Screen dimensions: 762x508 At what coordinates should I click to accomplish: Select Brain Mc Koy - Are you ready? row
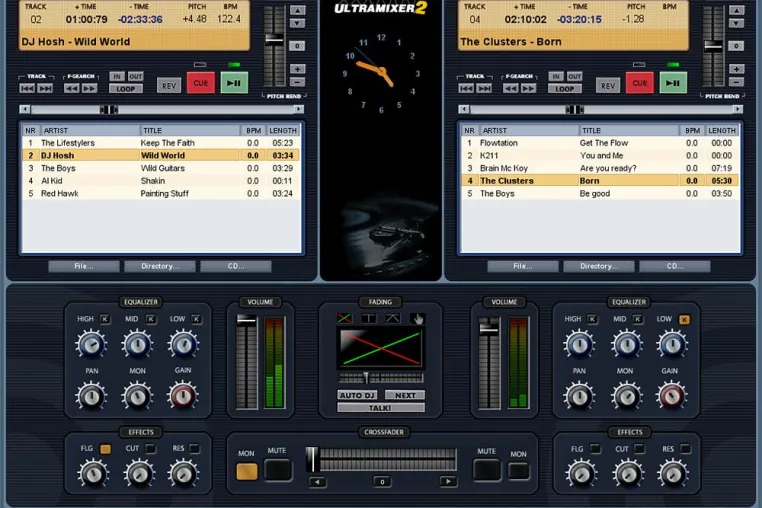pos(600,168)
